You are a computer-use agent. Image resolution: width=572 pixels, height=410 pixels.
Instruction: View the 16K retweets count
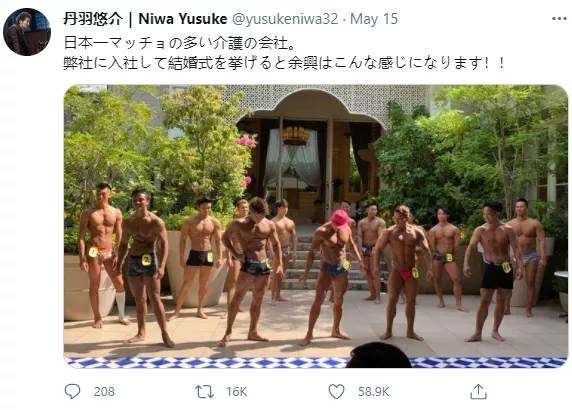[x=236, y=392]
